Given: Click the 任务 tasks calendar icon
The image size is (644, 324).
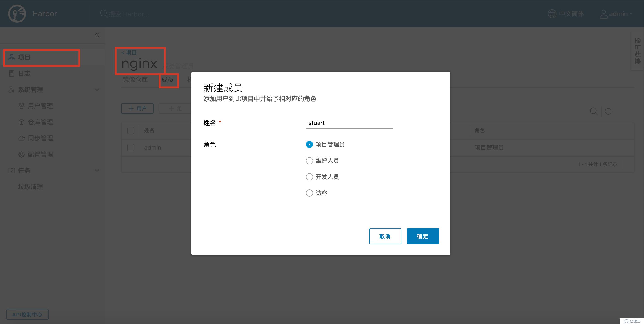Looking at the screenshot, I should pyautogui.click(x=11, y=171).
